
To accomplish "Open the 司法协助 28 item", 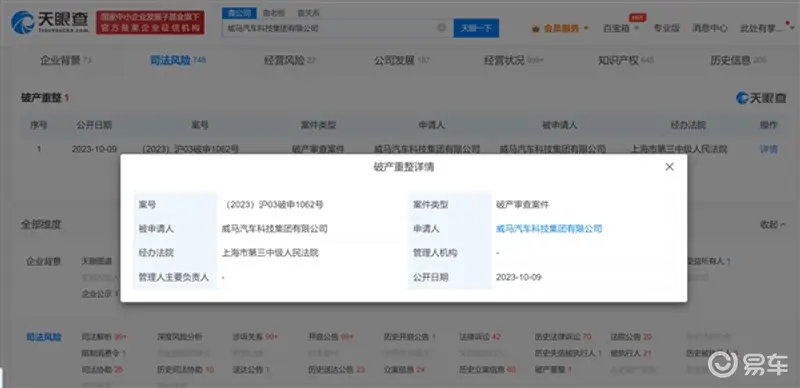I will 102,369.
